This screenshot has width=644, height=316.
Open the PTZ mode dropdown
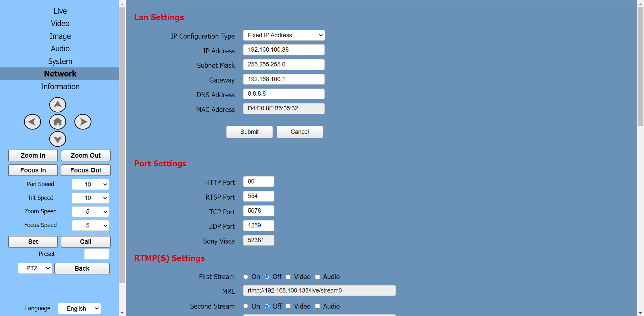35,268
